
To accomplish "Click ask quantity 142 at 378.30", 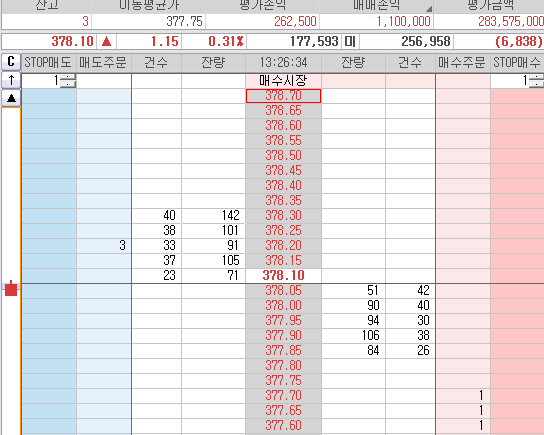I will [213, 215].
